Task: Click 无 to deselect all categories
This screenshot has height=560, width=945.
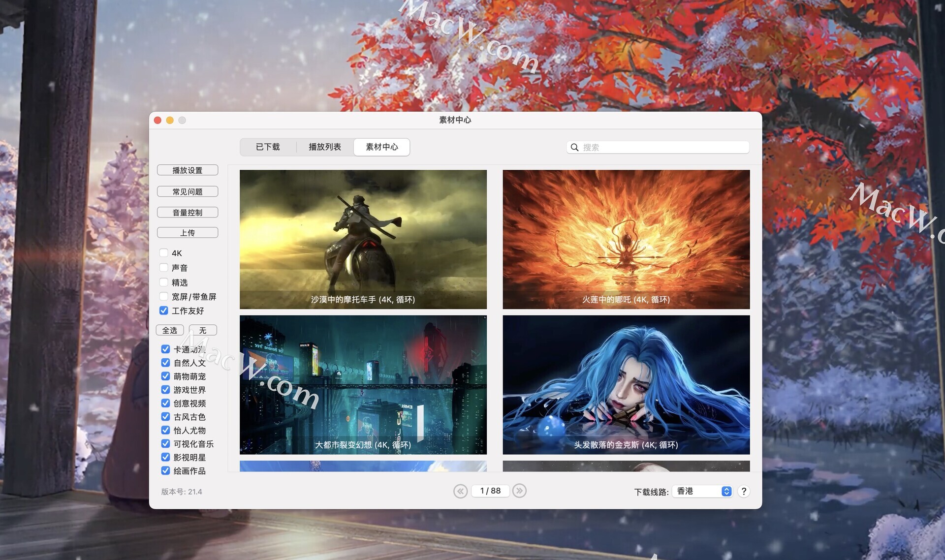Action: 203,330
